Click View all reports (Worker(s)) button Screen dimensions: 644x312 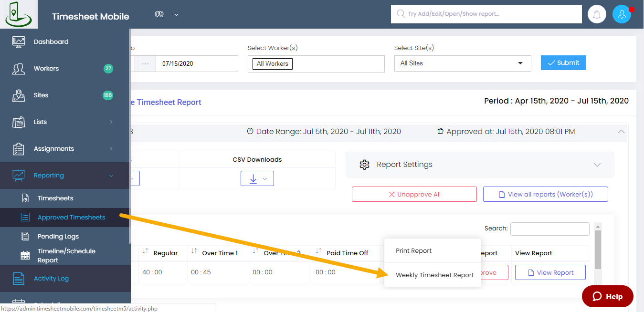coord(545,195)
